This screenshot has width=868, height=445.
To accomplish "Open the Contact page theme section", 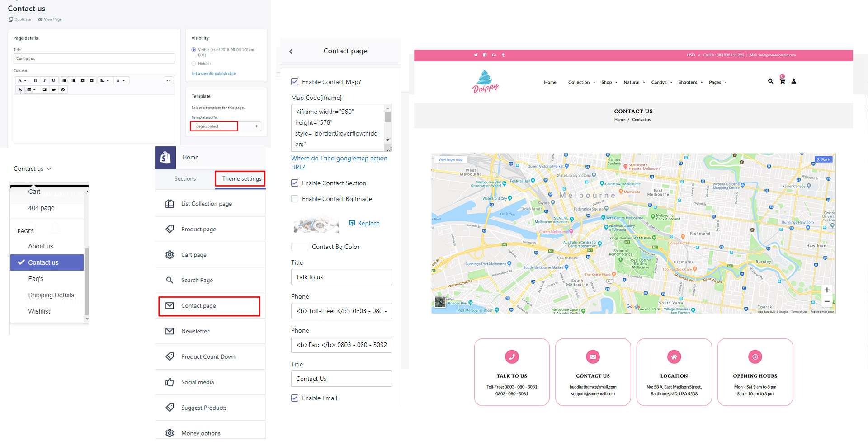I will pyautogui.click(x=199, y=306).
